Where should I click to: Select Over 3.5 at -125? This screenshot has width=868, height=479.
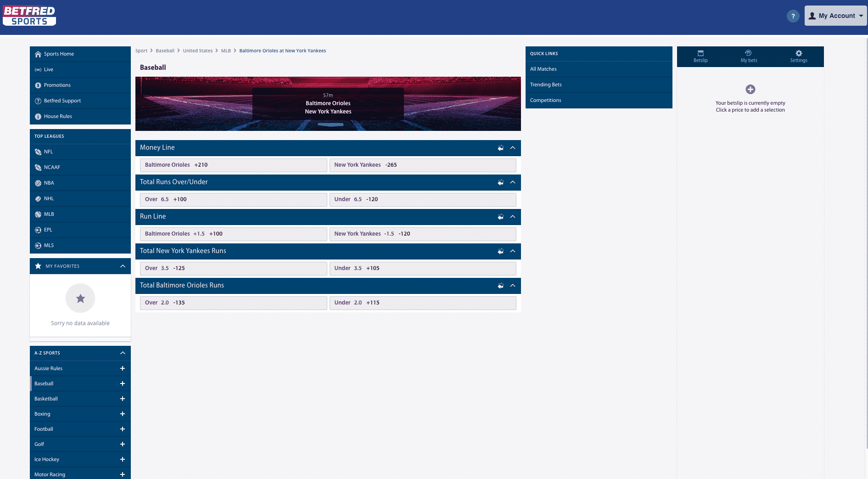click(233, 269)
